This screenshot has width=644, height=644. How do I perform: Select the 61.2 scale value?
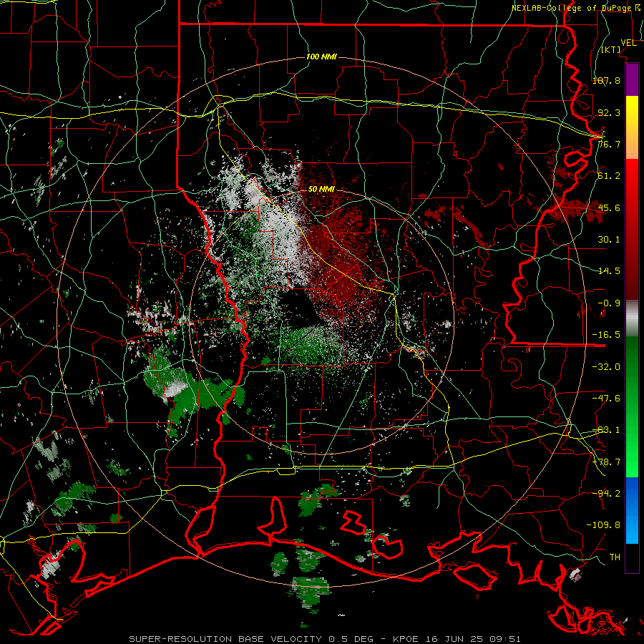[609, 176]
